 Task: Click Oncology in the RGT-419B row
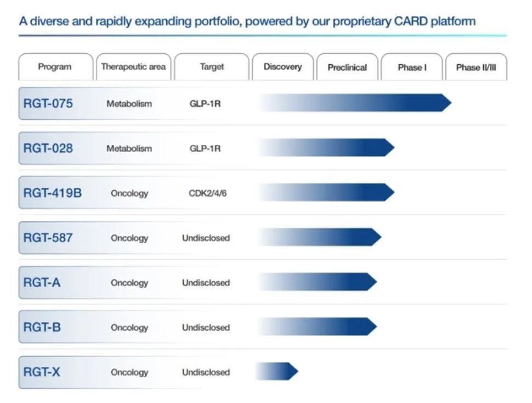click(129, 193)
